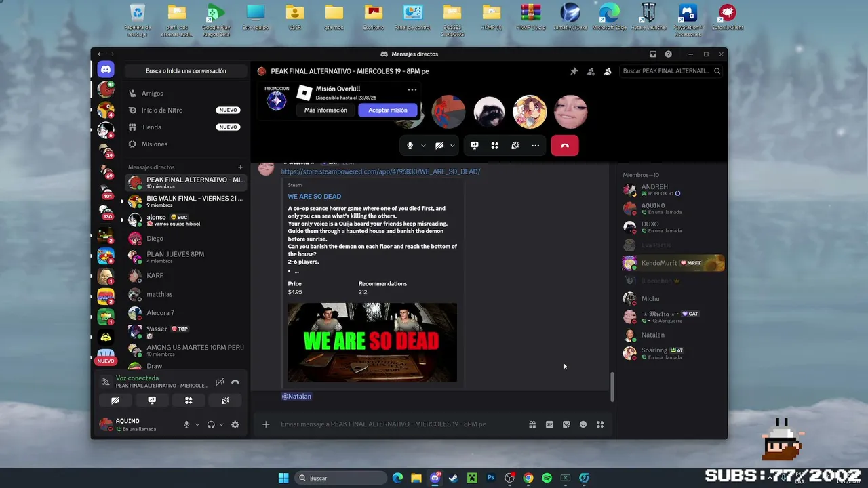Screen dimensions: 868x488
Task: Open direct message with Diego
Action: 186,239
